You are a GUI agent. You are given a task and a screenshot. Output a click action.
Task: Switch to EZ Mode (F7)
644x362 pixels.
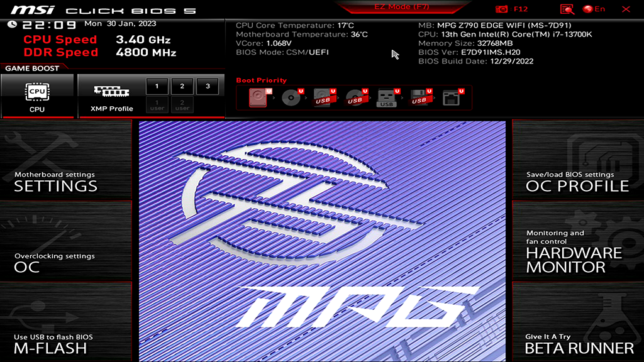click(402, 7)
